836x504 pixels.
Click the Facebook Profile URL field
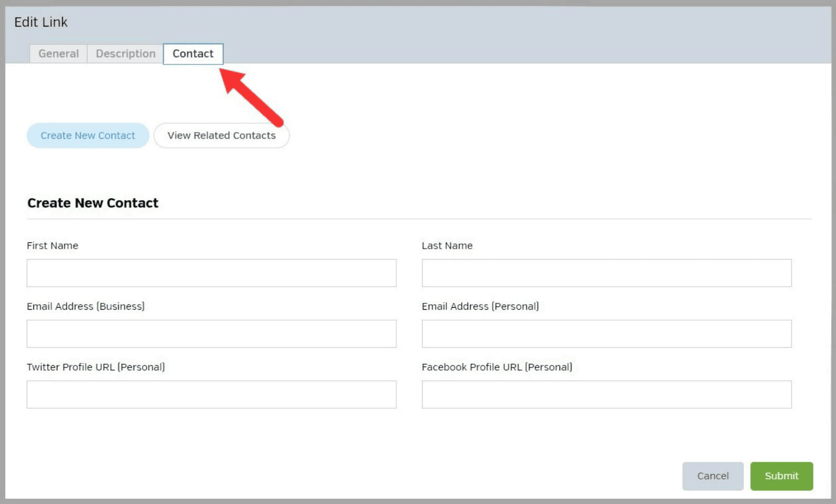tap(606, 394)
